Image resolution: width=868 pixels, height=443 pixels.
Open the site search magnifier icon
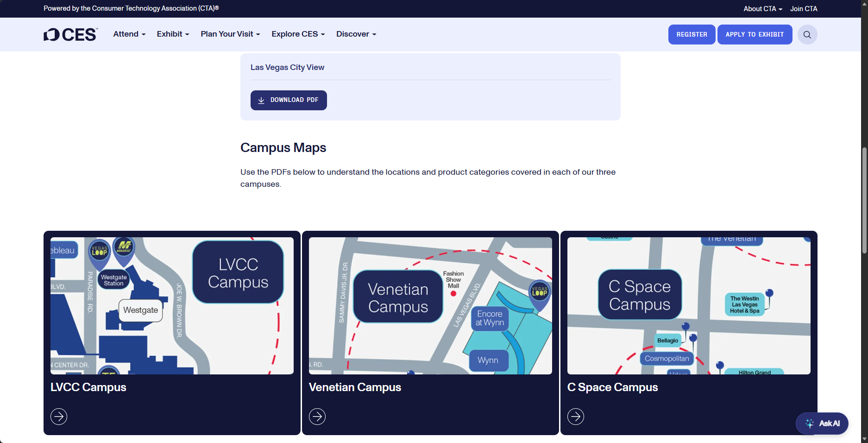click(807, 35)
